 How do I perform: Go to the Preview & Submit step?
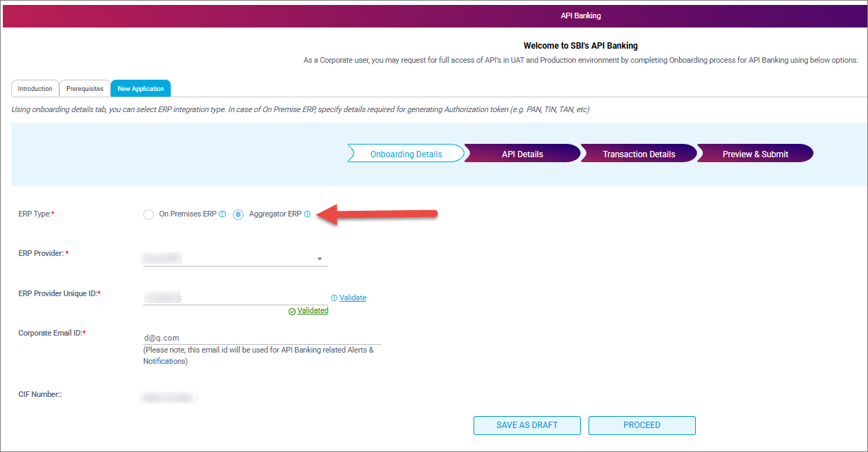(x=755, y=154)
